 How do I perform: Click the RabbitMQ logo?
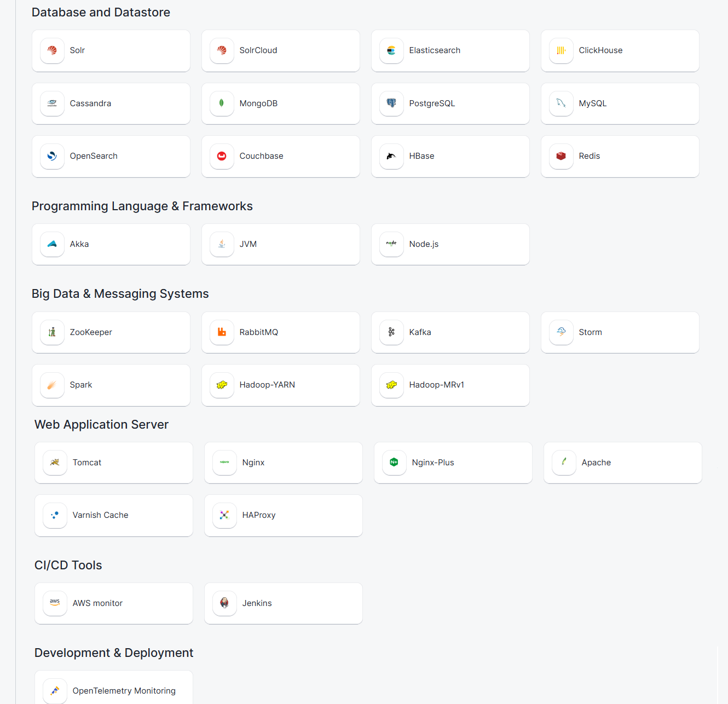(x=222, y=332)
